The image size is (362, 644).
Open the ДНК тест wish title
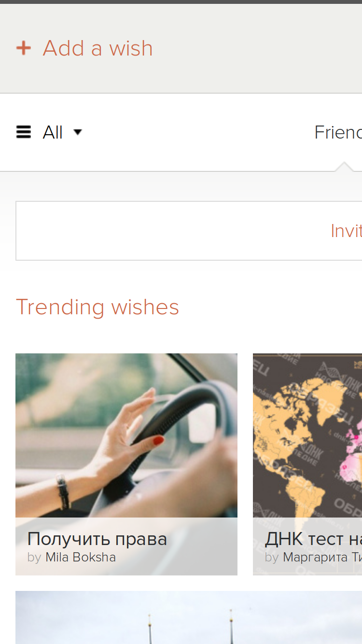(313, 539)
